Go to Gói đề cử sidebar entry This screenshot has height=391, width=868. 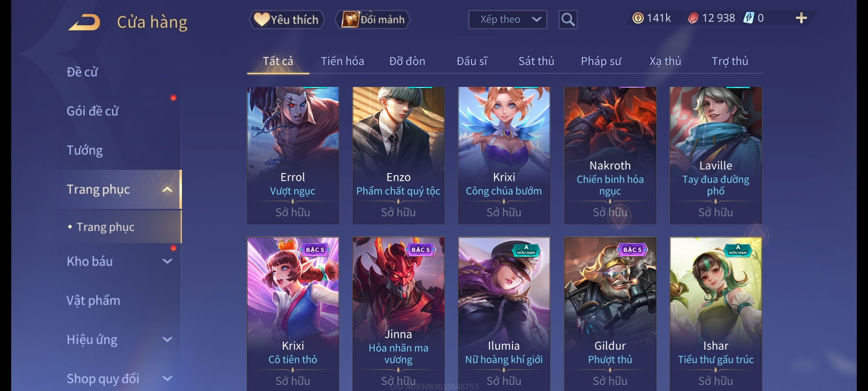click(x=93, y=111)
